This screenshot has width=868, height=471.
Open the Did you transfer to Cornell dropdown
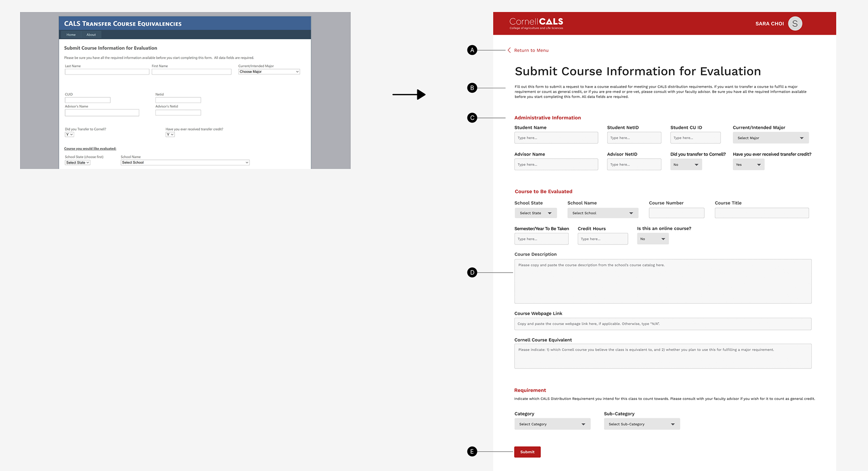[686, 165]
